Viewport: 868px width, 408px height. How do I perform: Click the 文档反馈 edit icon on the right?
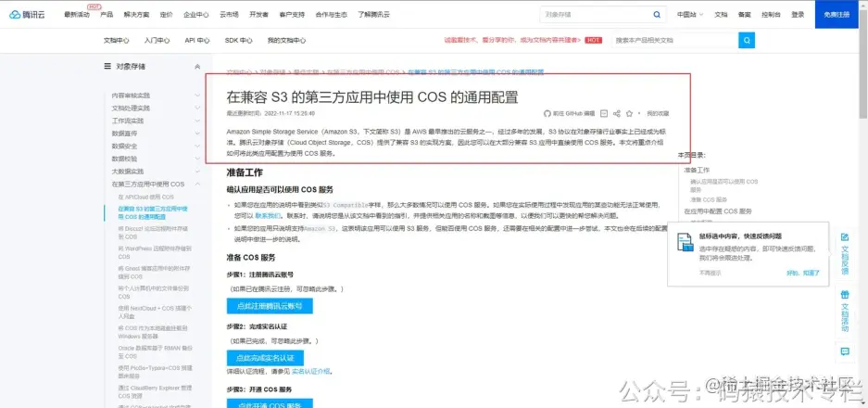[845, 237]
